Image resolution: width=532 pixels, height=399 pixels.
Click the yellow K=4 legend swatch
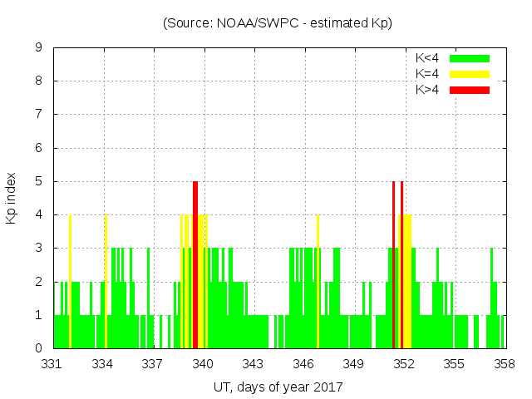click(470, 74)
